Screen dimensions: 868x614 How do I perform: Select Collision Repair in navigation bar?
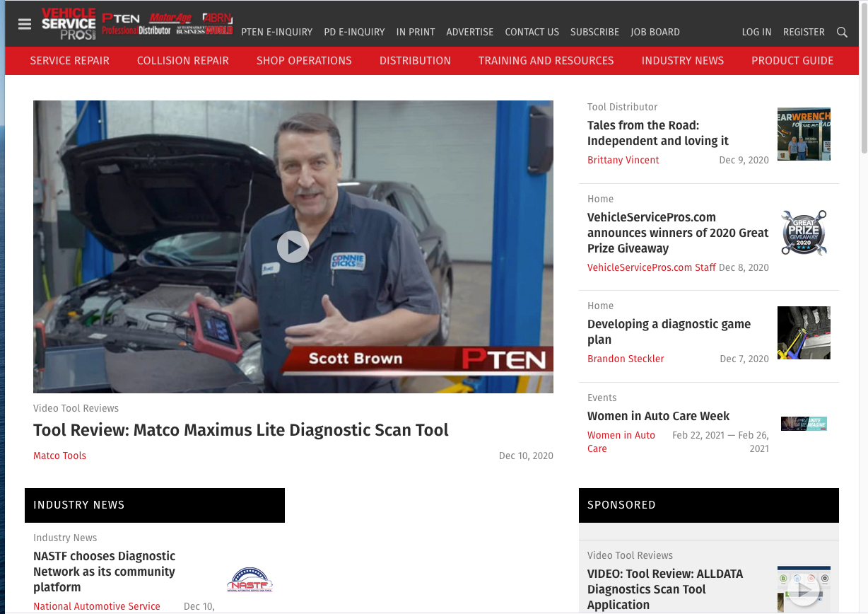183,61
